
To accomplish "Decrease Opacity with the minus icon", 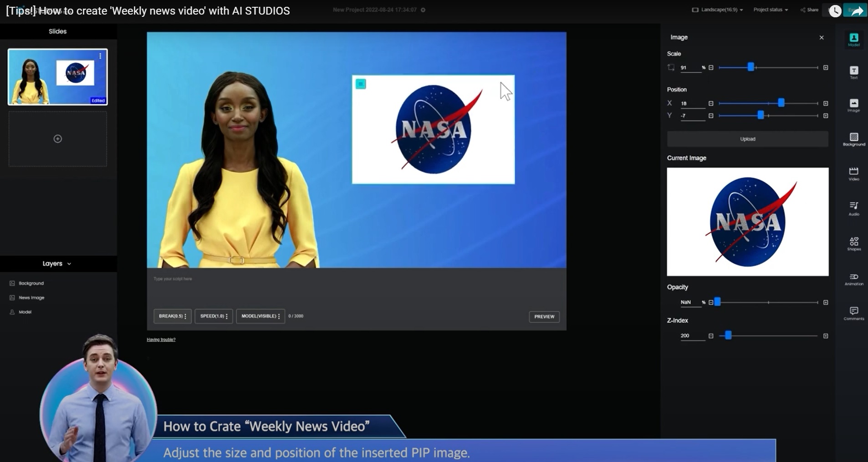I will (x=711, y=302).
